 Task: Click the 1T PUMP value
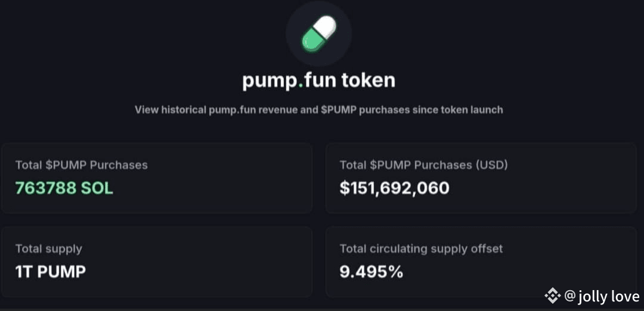[51, 272]
